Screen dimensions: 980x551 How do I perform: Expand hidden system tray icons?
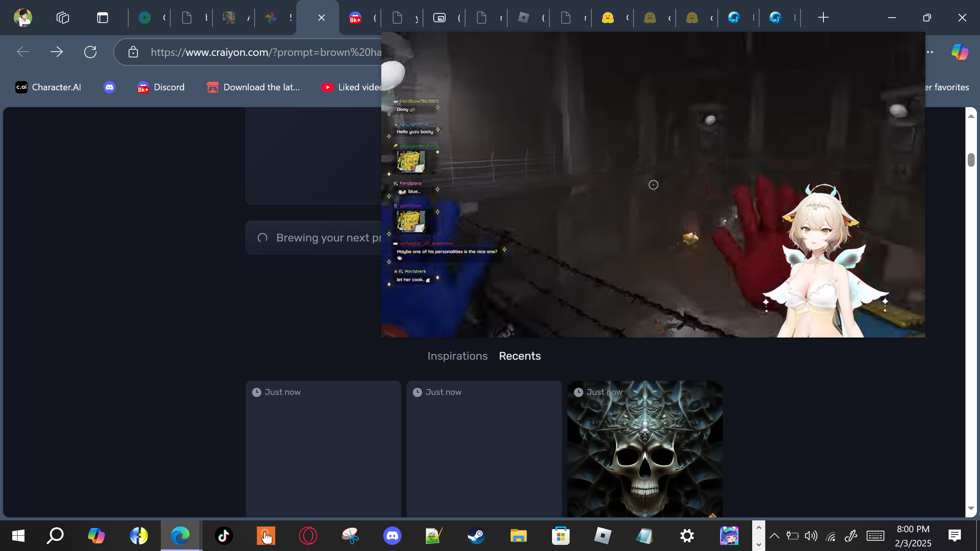[x=774, y=536]
